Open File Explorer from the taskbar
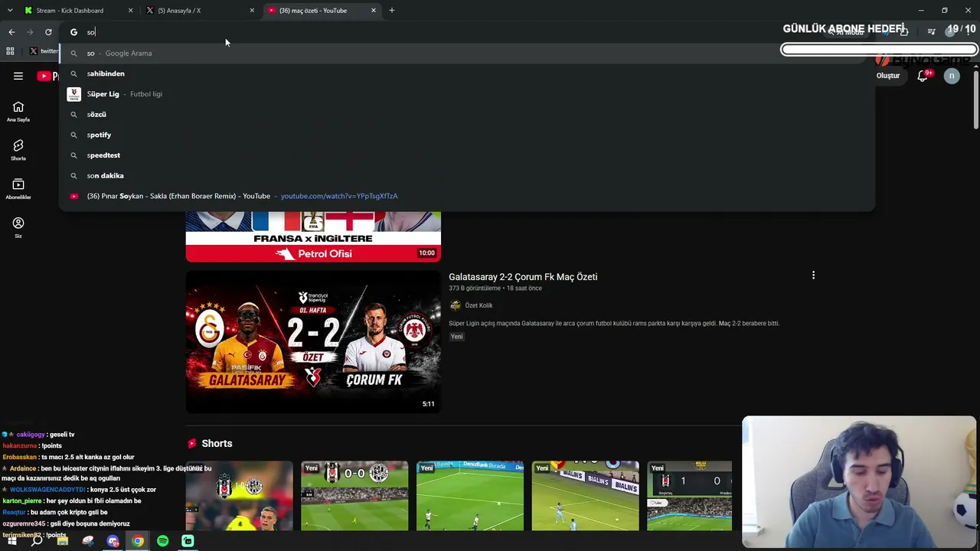The width and height of the screenshot is (980, 551). [63, 541]
